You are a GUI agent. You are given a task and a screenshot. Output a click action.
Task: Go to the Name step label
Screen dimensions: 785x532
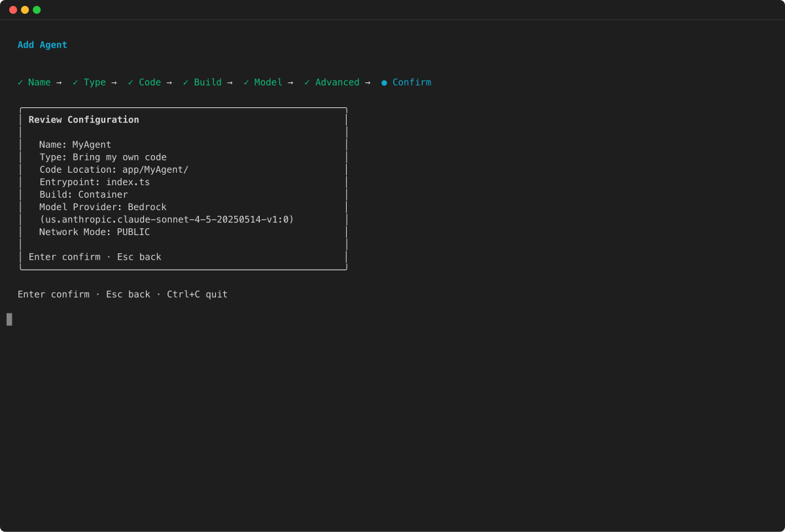pyautogui.click(x=39, y=82)
